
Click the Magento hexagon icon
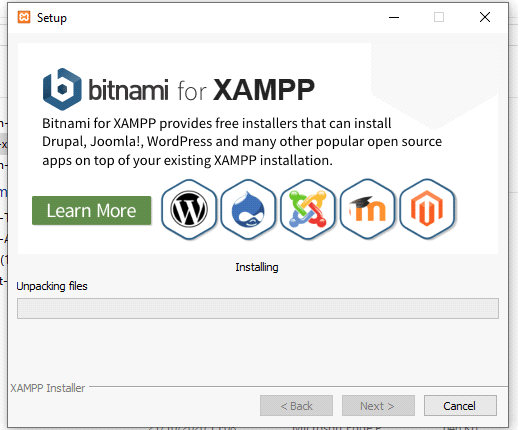click(427, 209)
